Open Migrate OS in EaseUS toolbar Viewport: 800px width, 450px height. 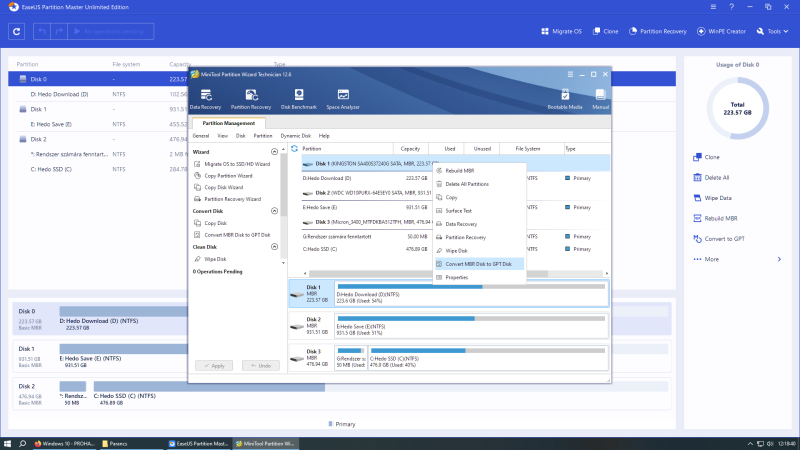[x=561, y=32]
